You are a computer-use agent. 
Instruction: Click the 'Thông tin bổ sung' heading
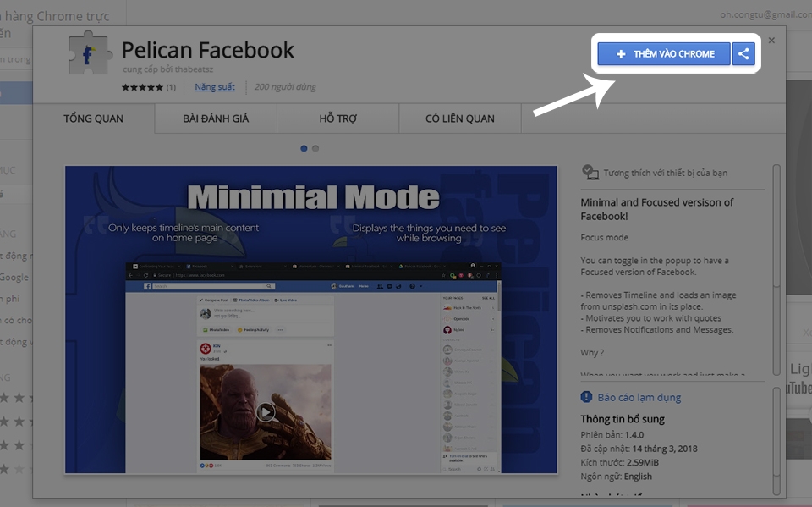623,419
